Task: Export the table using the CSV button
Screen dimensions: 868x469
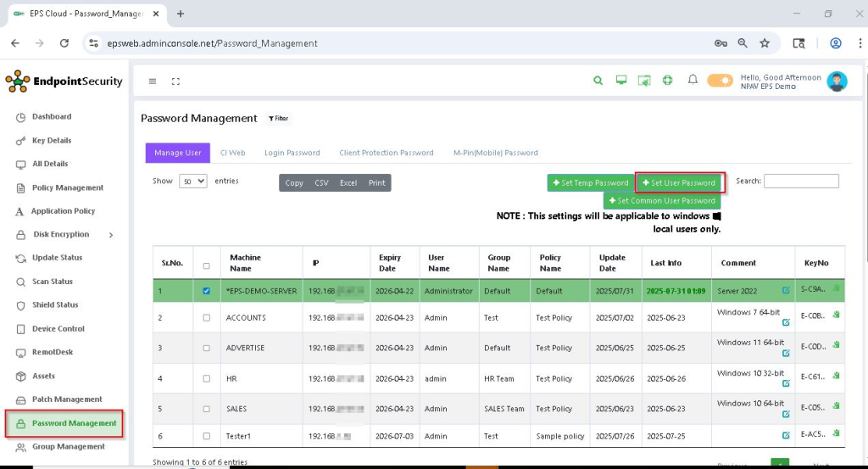Action: 321,182
